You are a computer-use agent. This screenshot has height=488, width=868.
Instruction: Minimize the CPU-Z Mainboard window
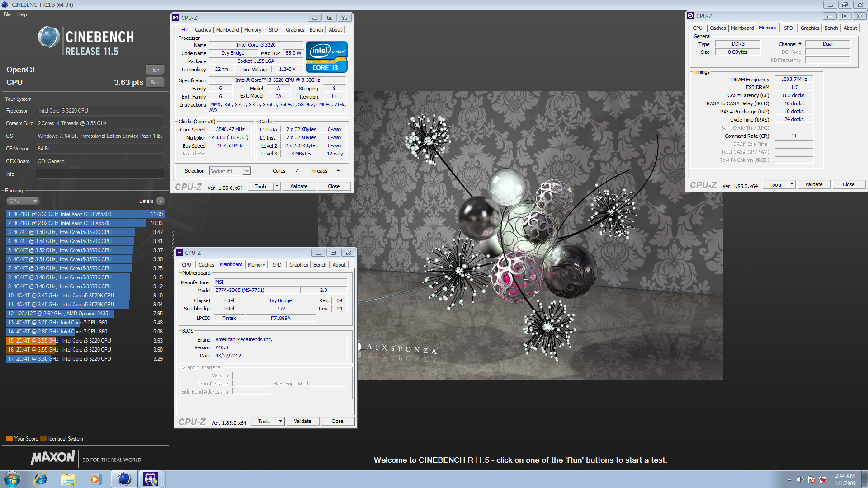click(x=318, y=253)
